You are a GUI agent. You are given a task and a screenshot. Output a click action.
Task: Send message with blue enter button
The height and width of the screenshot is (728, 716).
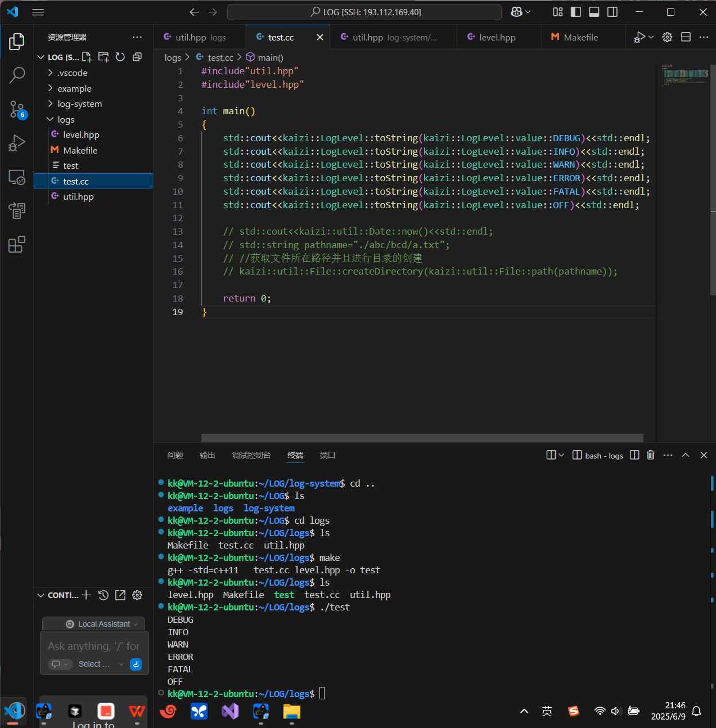point(136,664)
